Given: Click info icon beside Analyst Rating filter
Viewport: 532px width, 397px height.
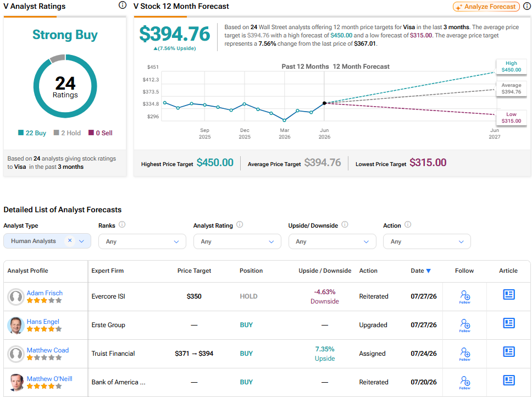Looking at the screenshot, I should pyautogui.click(x=240, y=225).
